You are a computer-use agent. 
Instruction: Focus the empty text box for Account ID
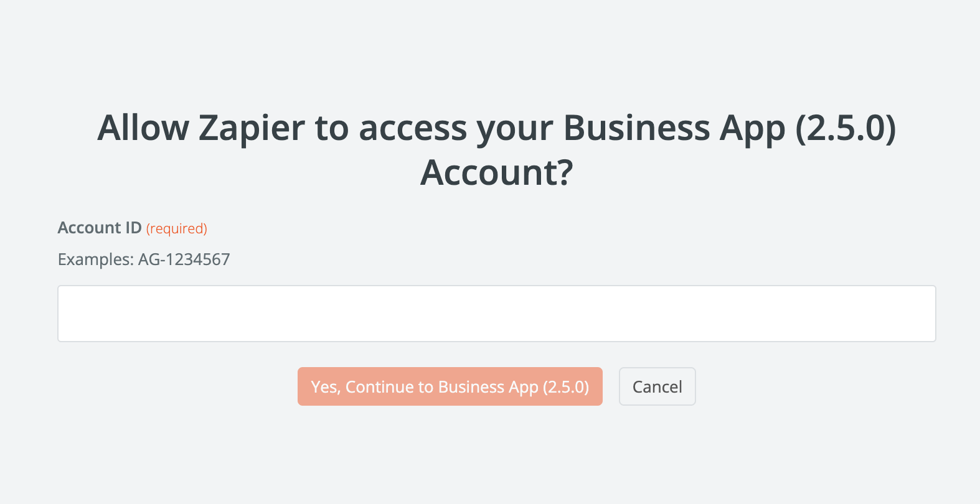pos(496,314)
